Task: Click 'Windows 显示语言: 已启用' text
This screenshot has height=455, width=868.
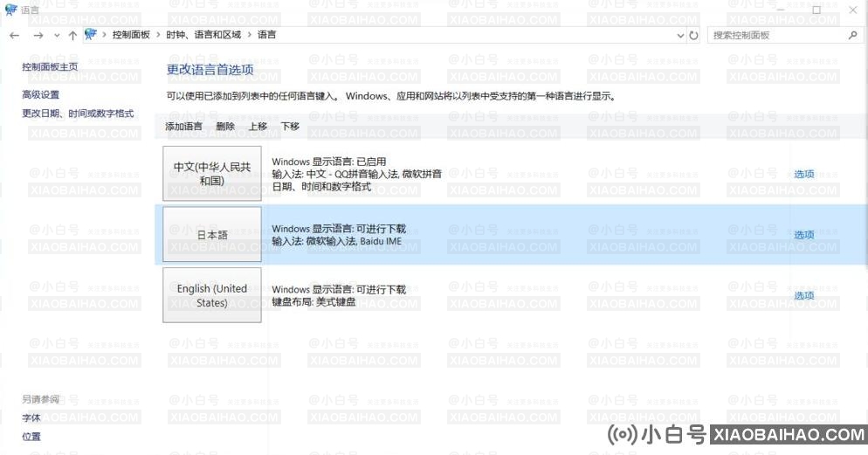Action: coord(329,162)
